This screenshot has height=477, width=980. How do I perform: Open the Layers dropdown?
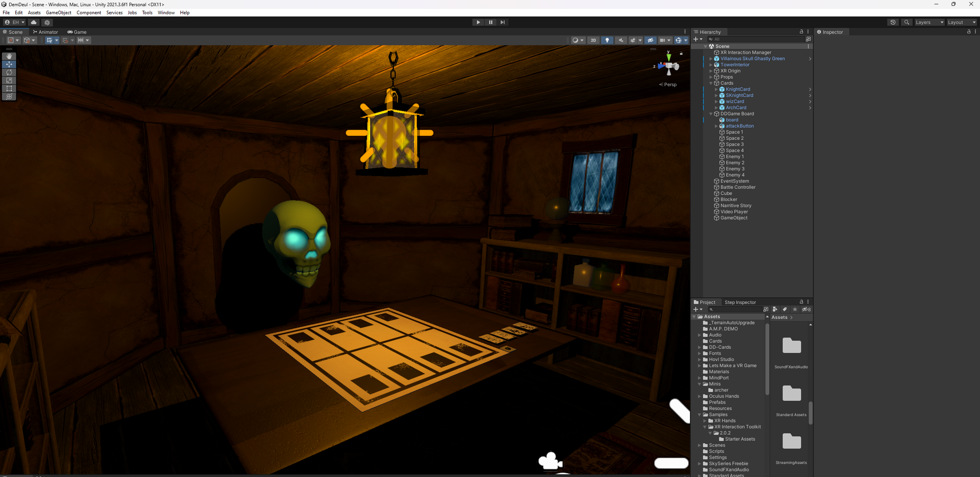tap(929, 22)
